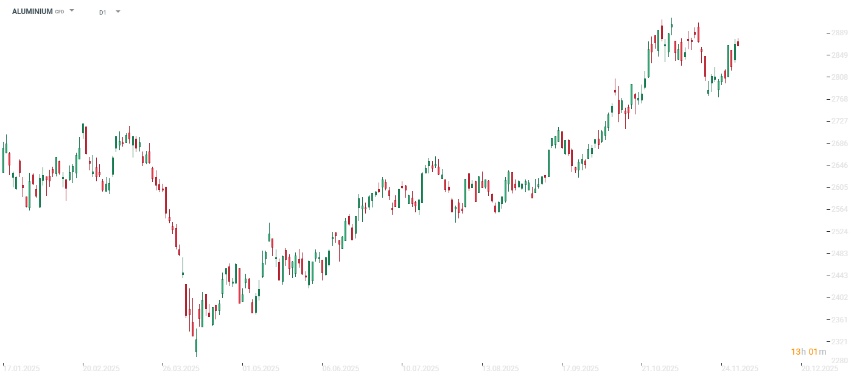Click the 01.05.2025 date marker
This screenshot has height=379, width=868.
[261, 369]
